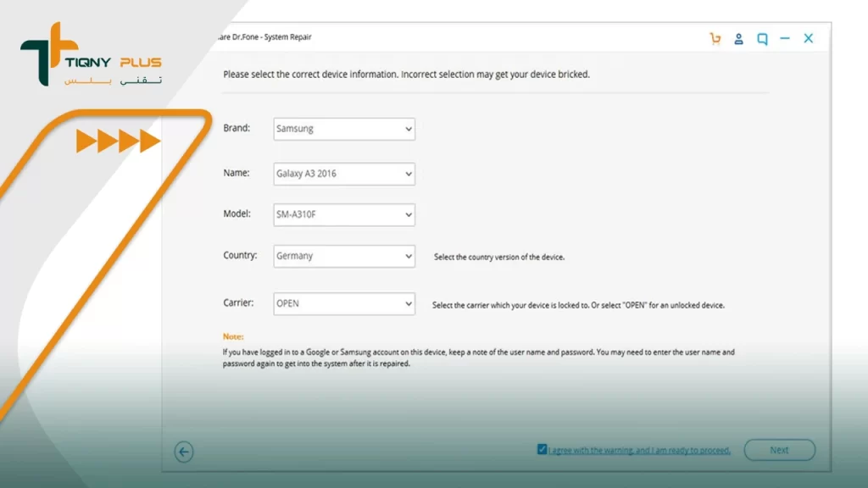Minimize the Dr.Fone window
This screenshot has height=488, width=868.
point(785,38)
